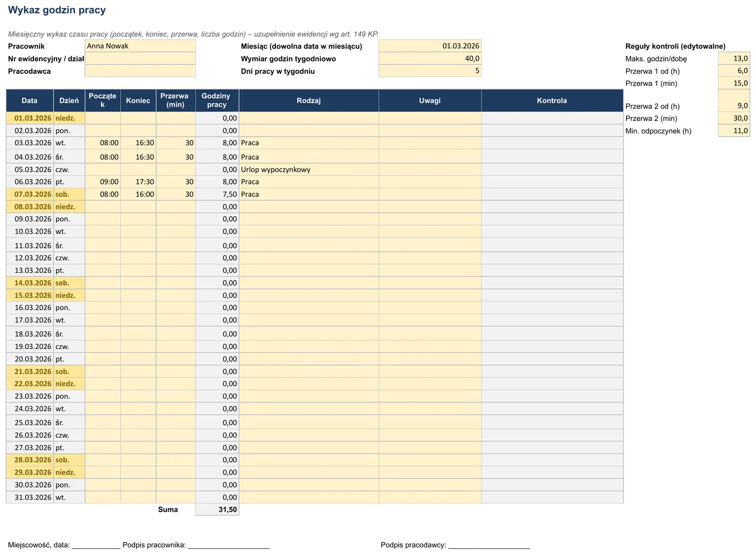Click the Uwagi column header
This screenshot has width=756, height=555.
point(430,100)
